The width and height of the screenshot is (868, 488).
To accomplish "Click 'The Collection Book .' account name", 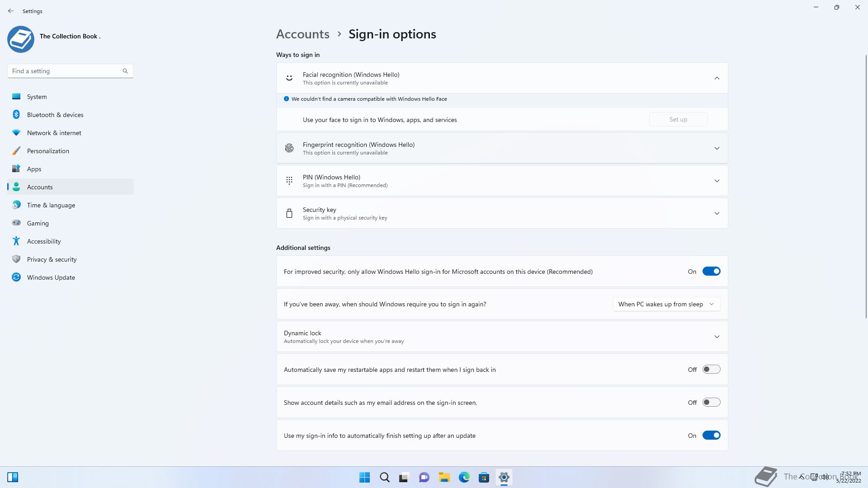I will click(70, 36).
